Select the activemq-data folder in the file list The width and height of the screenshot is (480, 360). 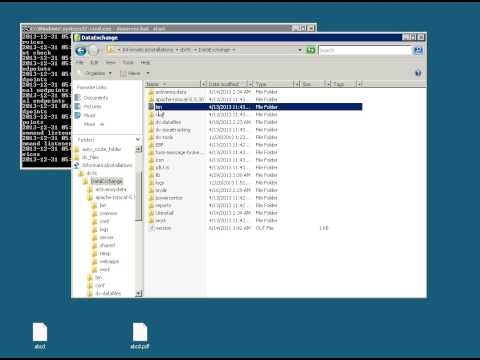pyautogui.click(x=171, y=92)
